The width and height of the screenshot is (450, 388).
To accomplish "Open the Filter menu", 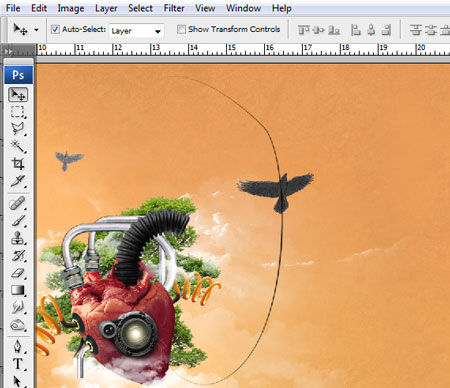I will click(x=174, y=8).
